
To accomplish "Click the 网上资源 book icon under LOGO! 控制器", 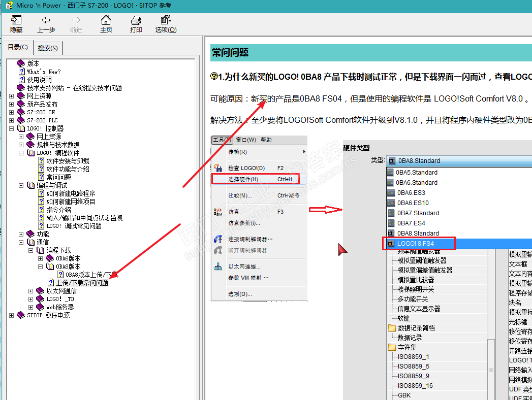I will tap(30, 137).
